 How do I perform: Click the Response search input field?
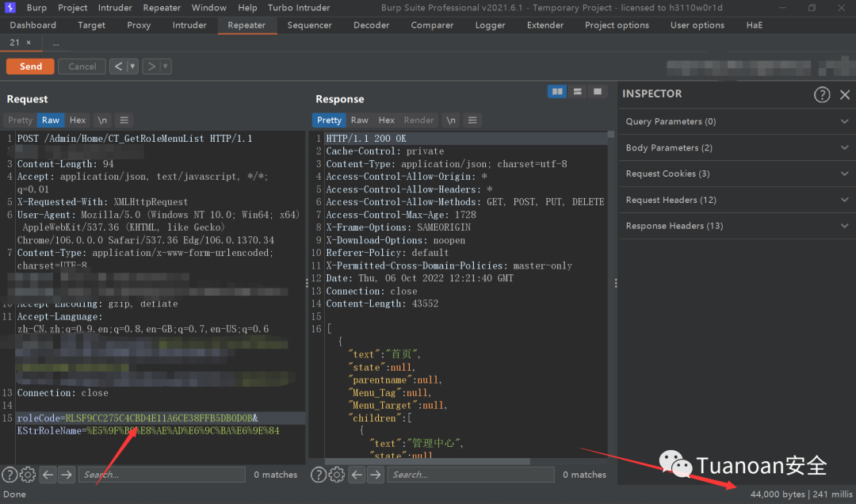[x=471, y=475]
